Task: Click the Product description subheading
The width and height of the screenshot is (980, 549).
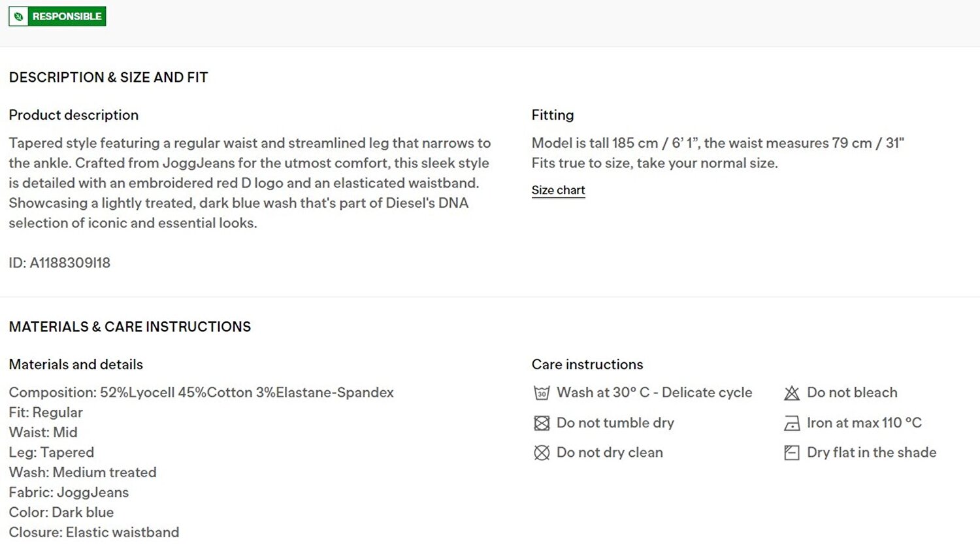Action: pyautogui.click(x=74, y=115)
